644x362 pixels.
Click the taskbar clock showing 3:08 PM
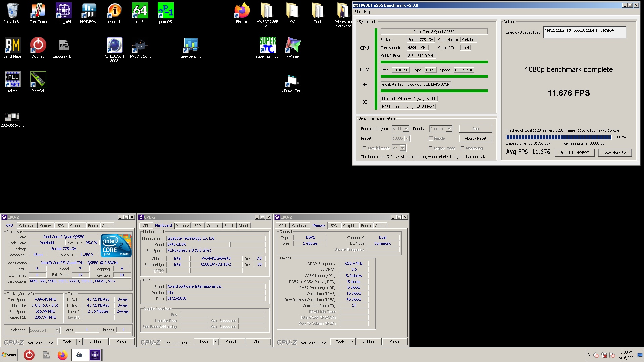point(627,355)
